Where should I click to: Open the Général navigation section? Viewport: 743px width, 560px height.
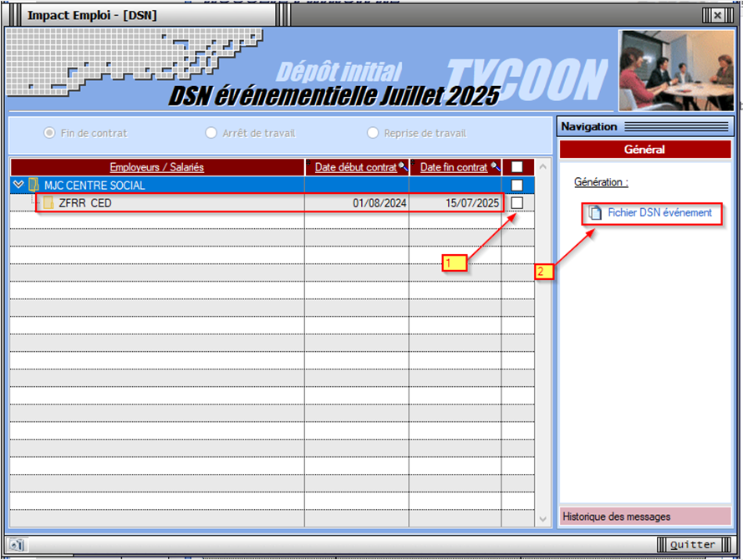coord(645,150)
